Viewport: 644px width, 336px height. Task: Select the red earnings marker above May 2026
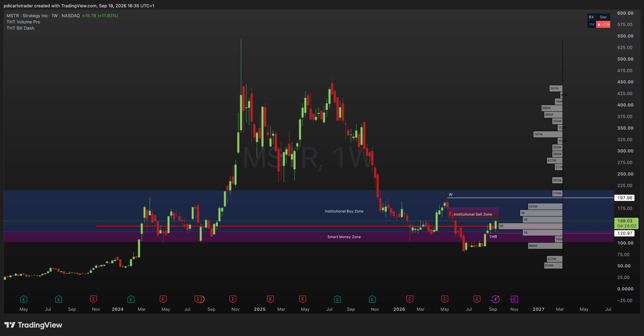445,299
